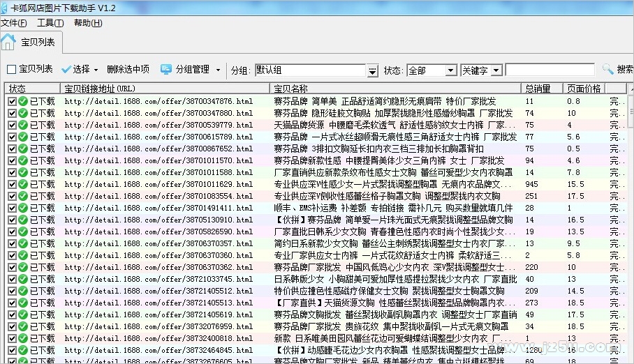The width and height of the screenshot is (634, 364).
Task: Uncheck the row for offer 38700539779
Action: pyautogui.click(x=12, y=125)
